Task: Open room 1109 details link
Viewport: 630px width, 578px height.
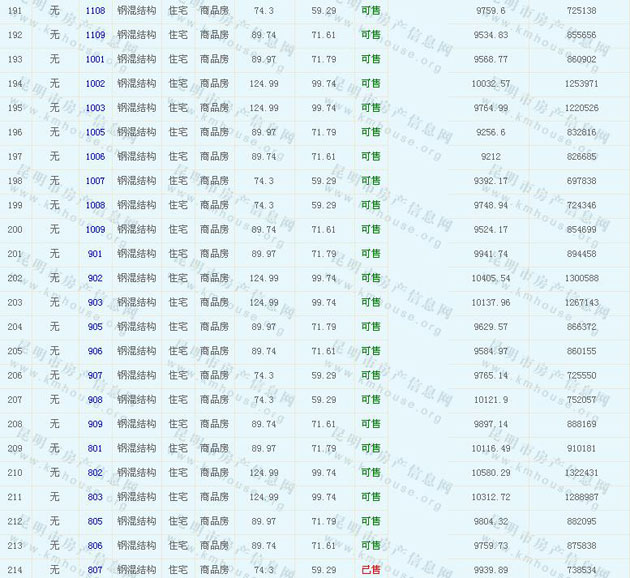Action: coord(95,35)
